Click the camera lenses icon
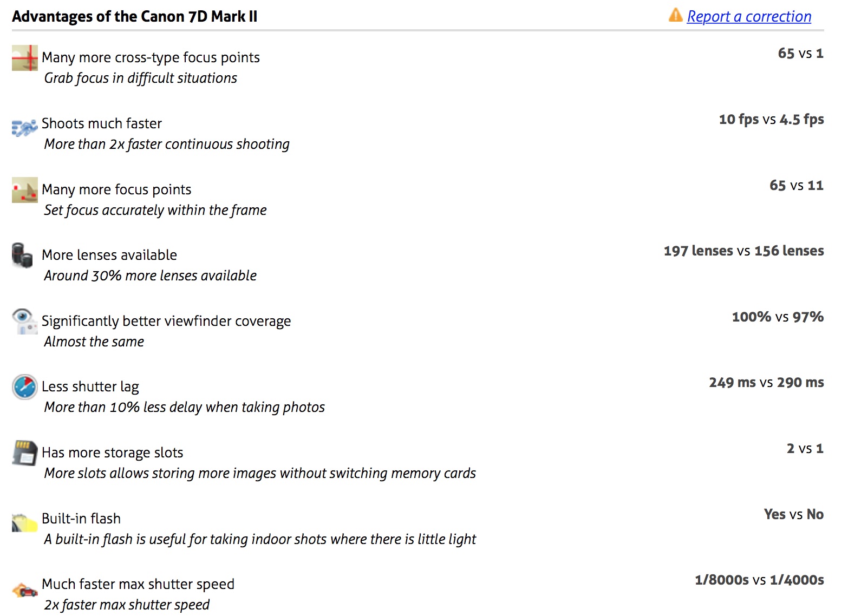Screen dimensions: 848x616 click(23, 255)
